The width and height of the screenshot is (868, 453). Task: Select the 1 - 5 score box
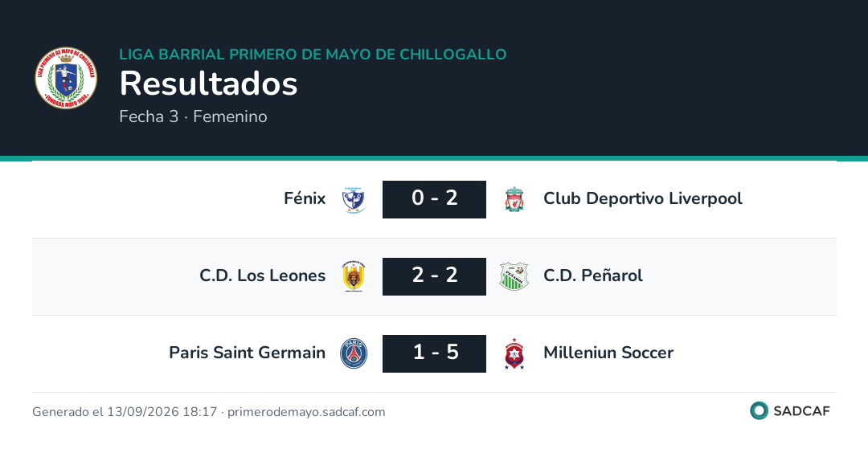435,353
